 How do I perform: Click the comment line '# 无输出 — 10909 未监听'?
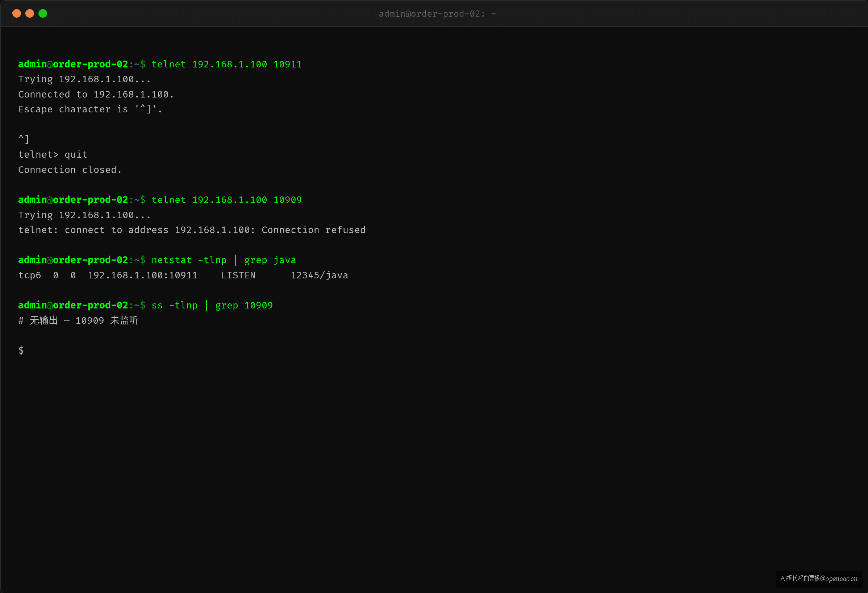tap(79, 320)
